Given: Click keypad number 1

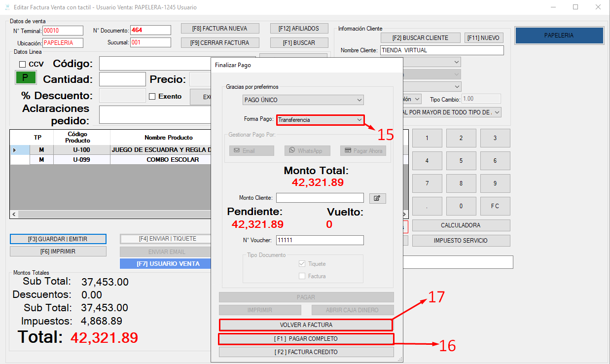Looking at the screenshot, I should pyautogui.click(x=427, y=138).
